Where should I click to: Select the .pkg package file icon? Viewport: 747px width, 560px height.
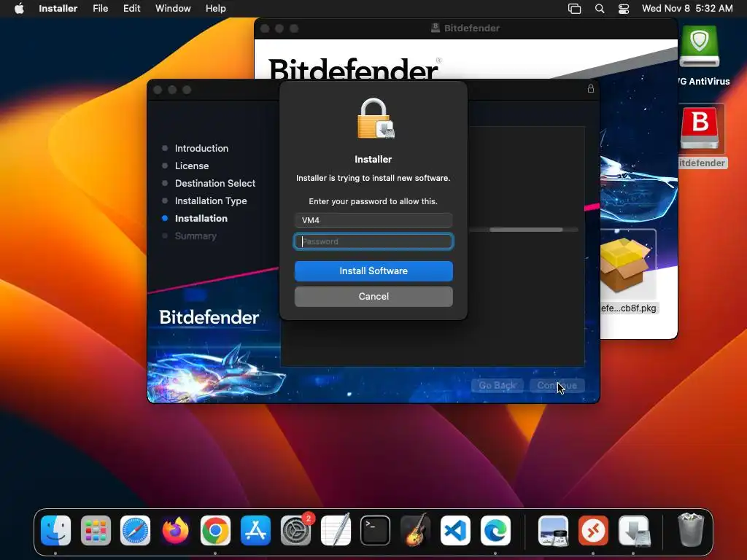(x=625, y=265)
